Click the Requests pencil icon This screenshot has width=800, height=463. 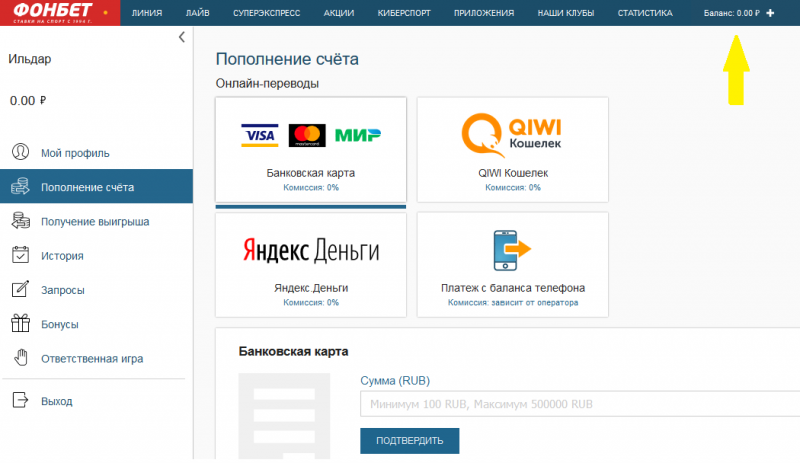click(20, 289)
